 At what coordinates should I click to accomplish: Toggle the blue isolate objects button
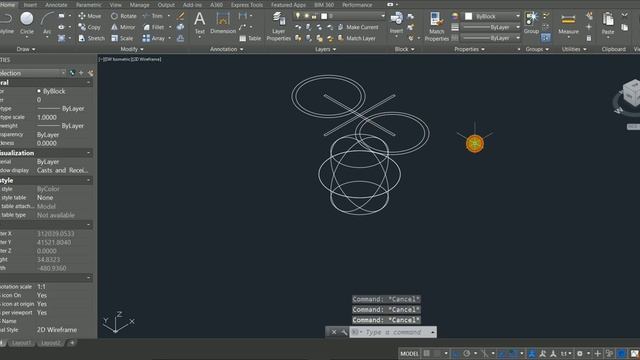[621, 353]
